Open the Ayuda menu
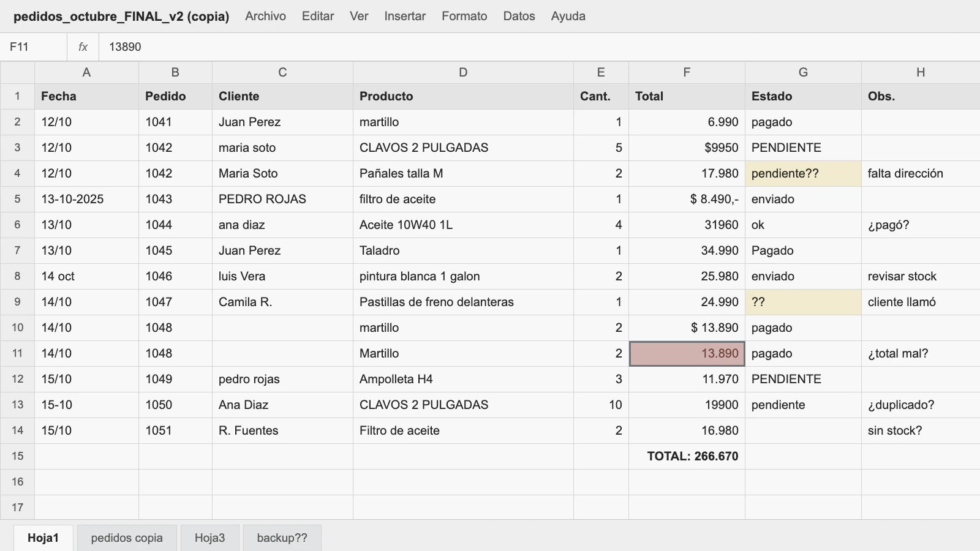 (x=568, y=16)
